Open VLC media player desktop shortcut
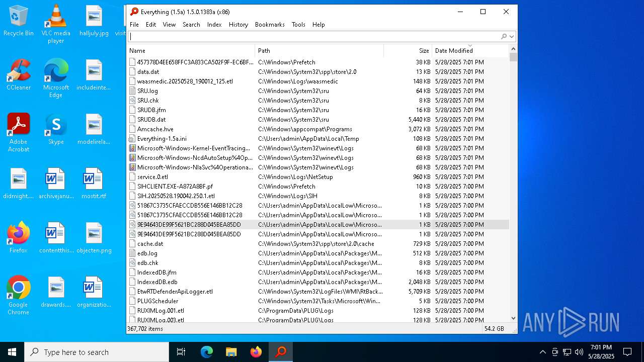Image resolution: width=644 pixels, height=362 pixels. click(56, 24)
